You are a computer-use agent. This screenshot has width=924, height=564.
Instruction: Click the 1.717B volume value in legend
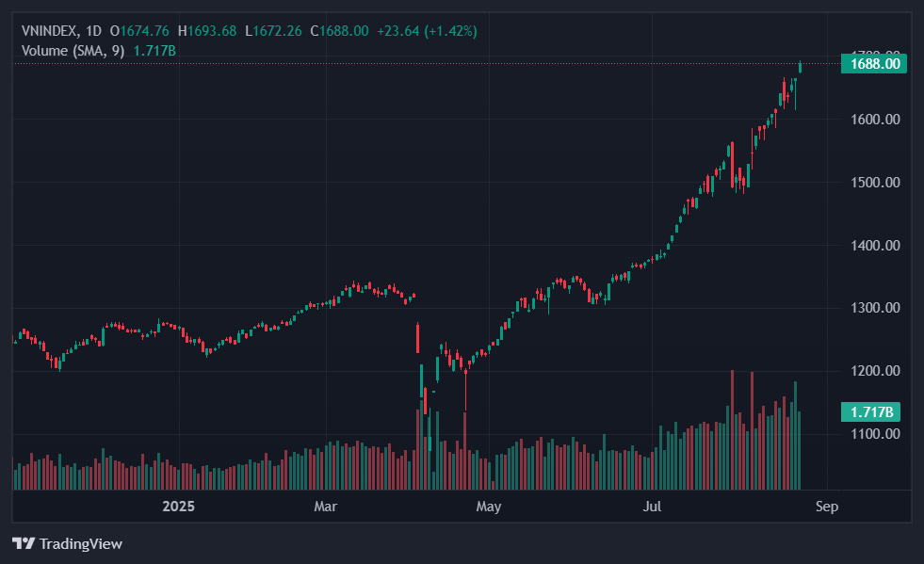pos(154,51)
